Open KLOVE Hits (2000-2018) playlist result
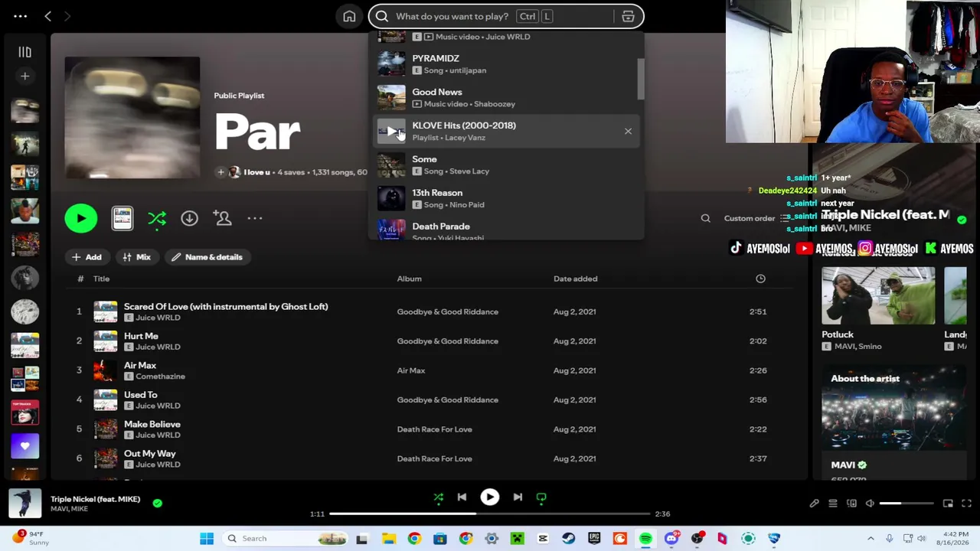This screenshot has height=551, width=980. (505, 131)
